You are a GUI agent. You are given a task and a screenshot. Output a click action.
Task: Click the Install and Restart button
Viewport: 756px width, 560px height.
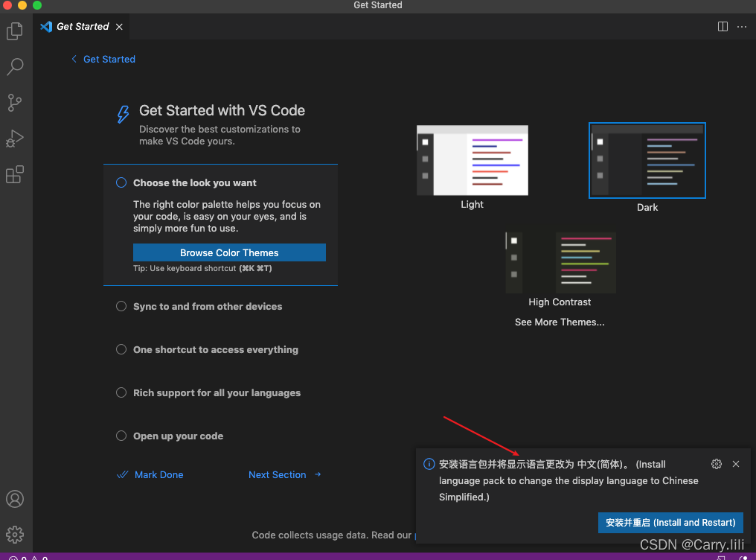coord(670,522)
